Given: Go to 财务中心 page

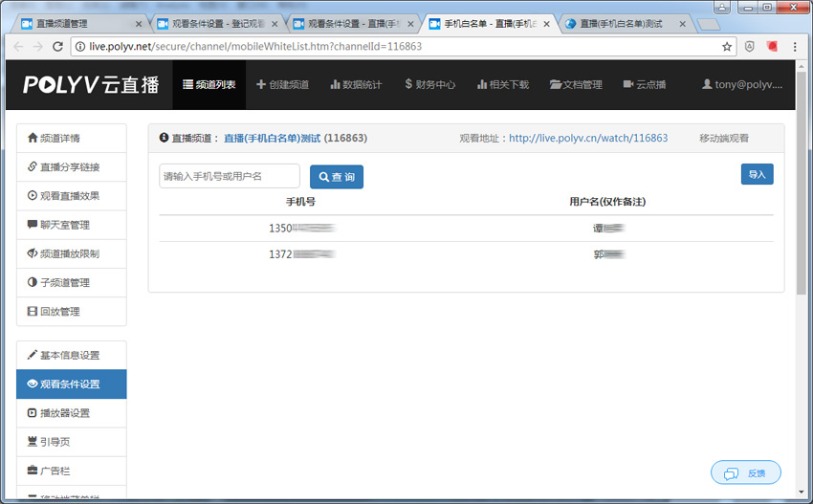Looking at the screenshot, I should click(429, 84).
